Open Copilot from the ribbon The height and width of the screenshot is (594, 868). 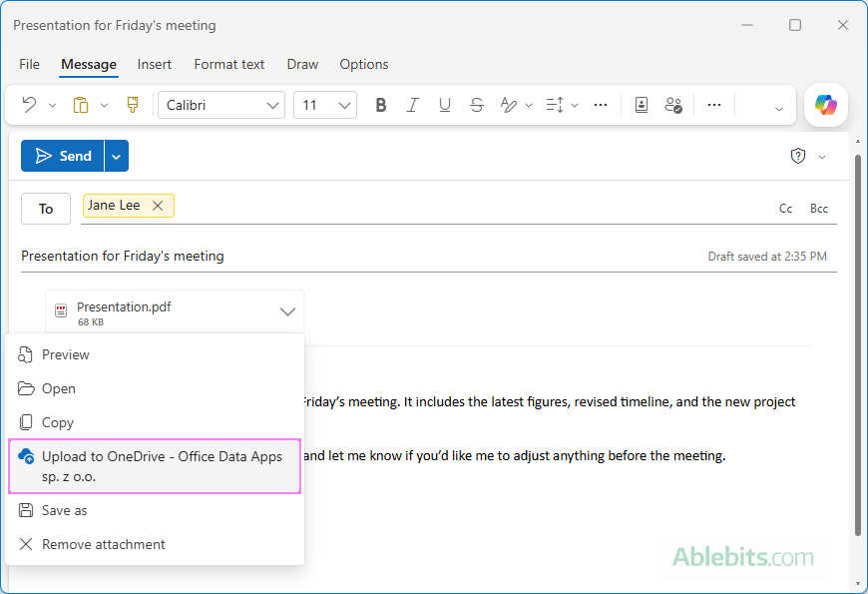coord(825,105)
